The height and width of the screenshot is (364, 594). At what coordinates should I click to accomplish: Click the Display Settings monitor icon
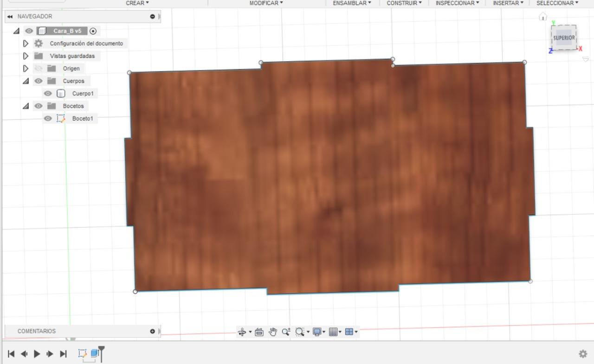(x=317, y=332)
